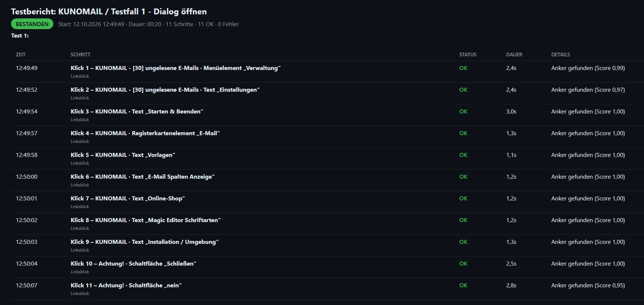Click the "Test 1:" label
The image size is (644, 305).
click(20, 36)
